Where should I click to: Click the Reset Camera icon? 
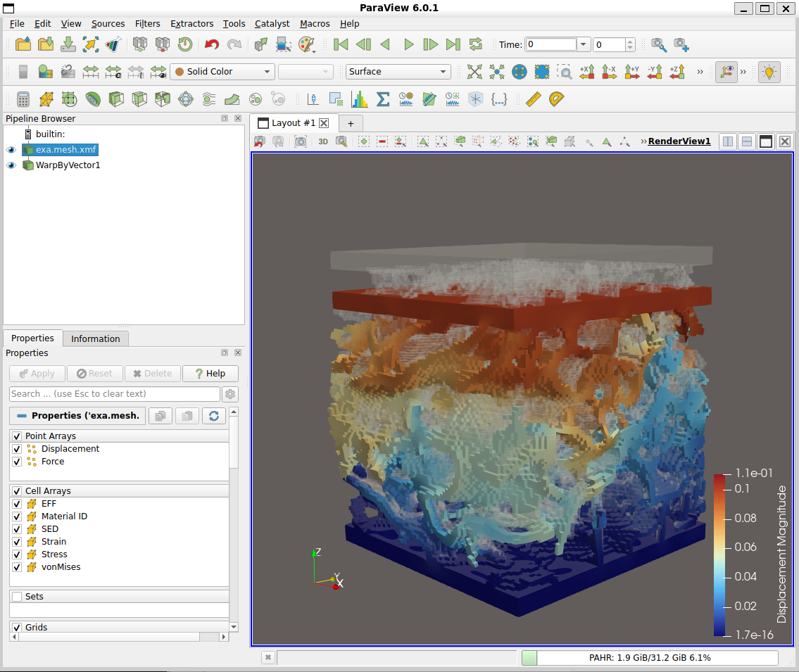click(x=475, y=72)
